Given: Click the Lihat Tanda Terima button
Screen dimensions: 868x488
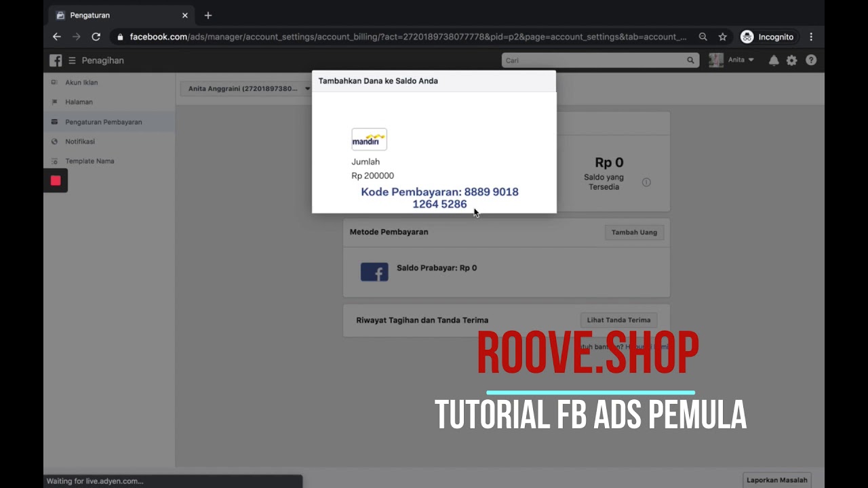Looking at the screenshot, I should point(618,320).
